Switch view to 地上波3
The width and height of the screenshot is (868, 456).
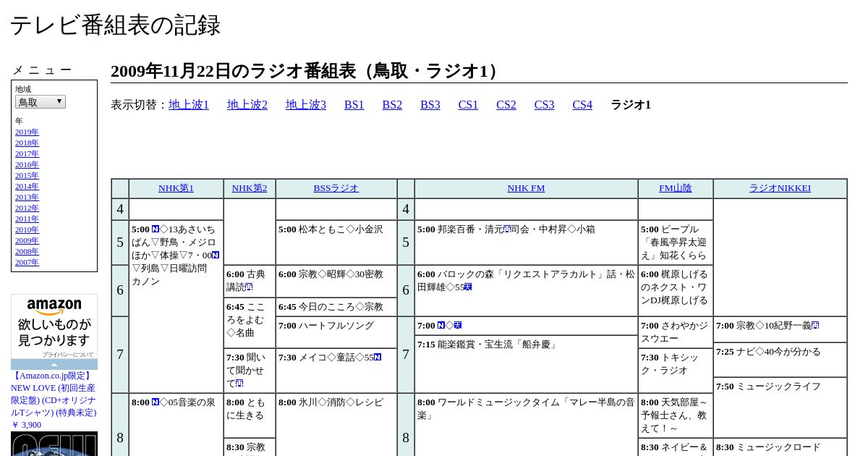[x=306, y=105]
